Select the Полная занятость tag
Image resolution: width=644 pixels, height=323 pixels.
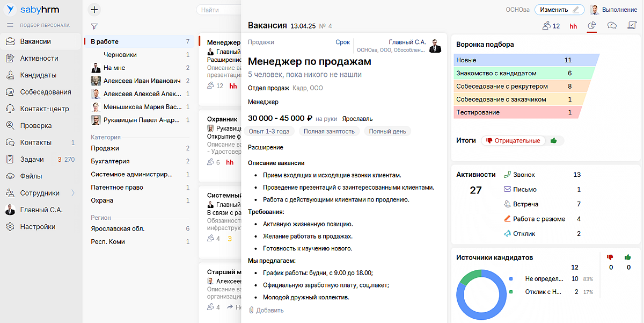tap(329, 131)
